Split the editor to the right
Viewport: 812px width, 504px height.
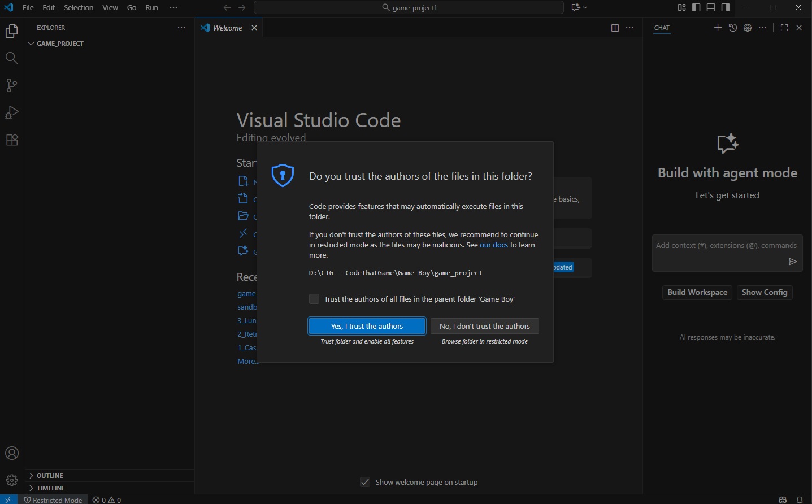615,28
